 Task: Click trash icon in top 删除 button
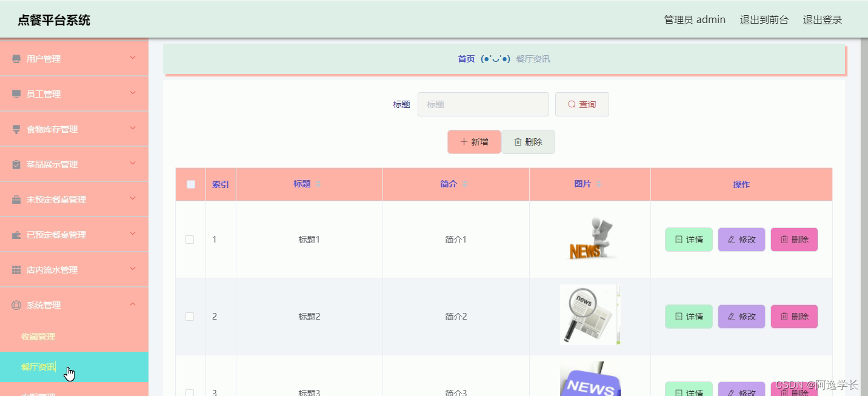pyautogui.click(x=518, y=142)
